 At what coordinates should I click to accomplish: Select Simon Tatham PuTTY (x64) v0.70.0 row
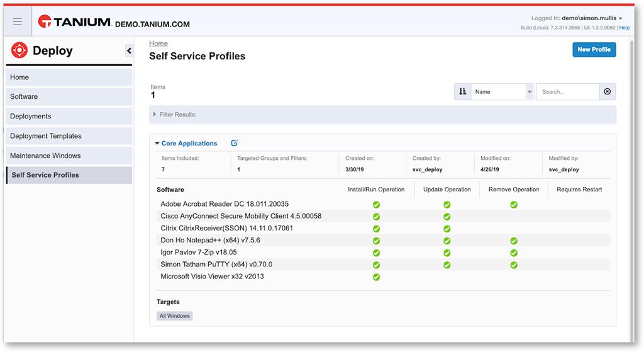point(383,264)
